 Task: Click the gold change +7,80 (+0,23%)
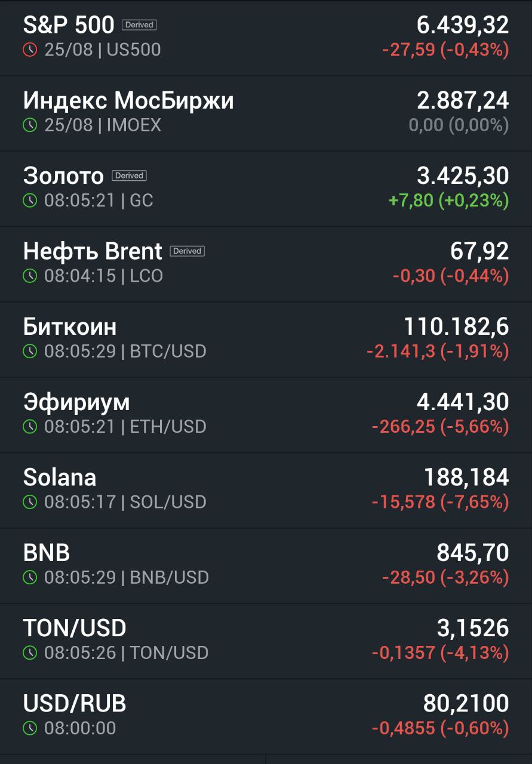click(x=449, y=201)
